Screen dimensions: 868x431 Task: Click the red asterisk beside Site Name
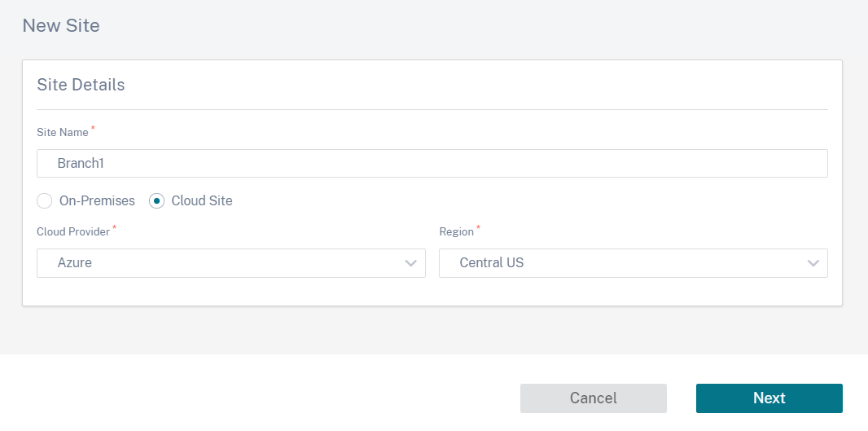pyautogui.click(x=93, y=129)
